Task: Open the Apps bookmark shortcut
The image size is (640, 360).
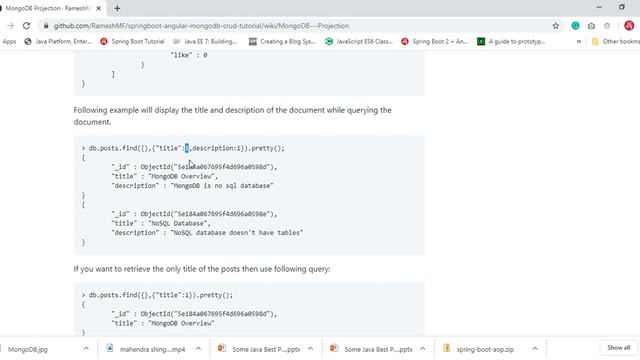Action: click(x=9, y=41)
